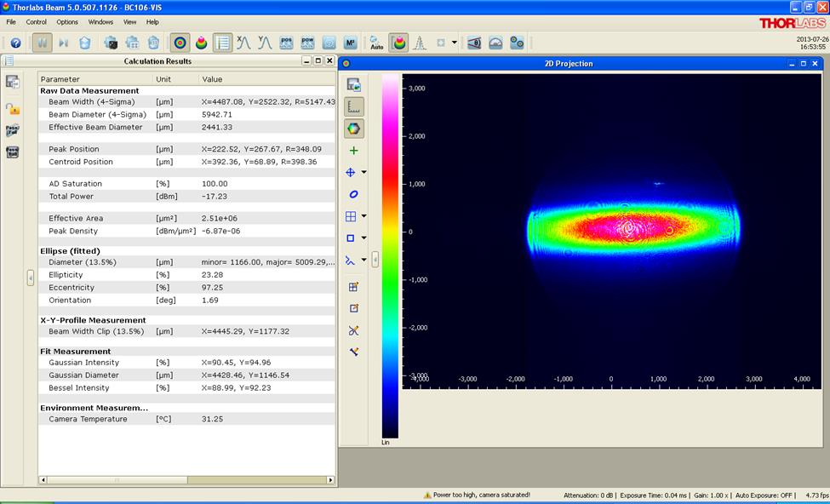The height and width of the screenshot is (504, 830).
Task: Open the grid tool dropdown arrow
Action: 364,216
